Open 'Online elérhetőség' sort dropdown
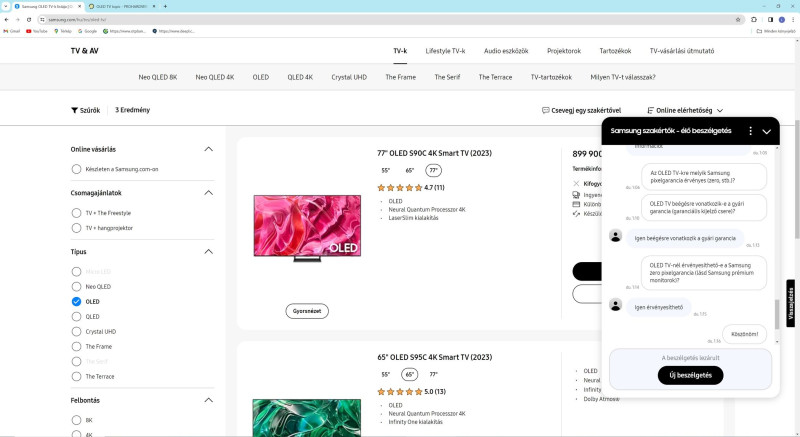800x437 pixels. coord(685,110)
